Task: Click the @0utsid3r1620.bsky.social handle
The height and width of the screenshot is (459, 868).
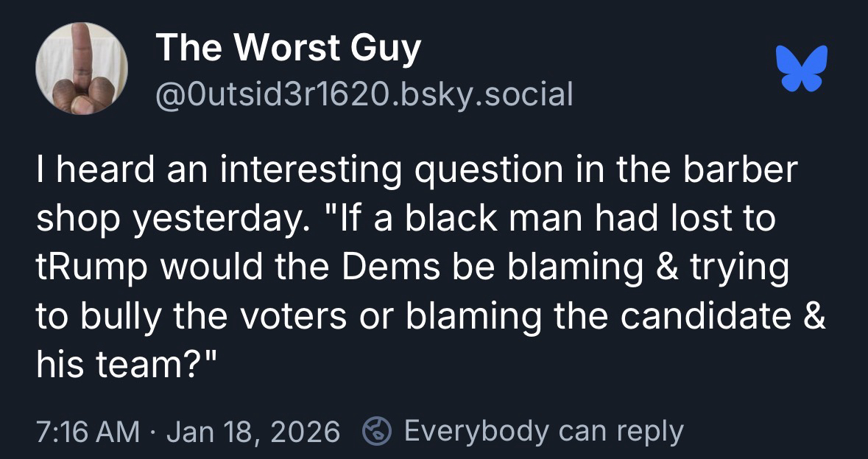Action: coord(364,94)
